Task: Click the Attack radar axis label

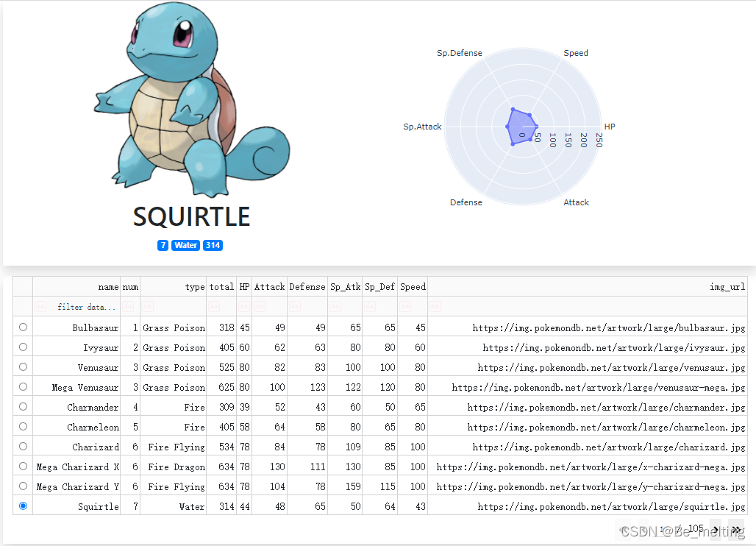Action: [x=576, y=202]
